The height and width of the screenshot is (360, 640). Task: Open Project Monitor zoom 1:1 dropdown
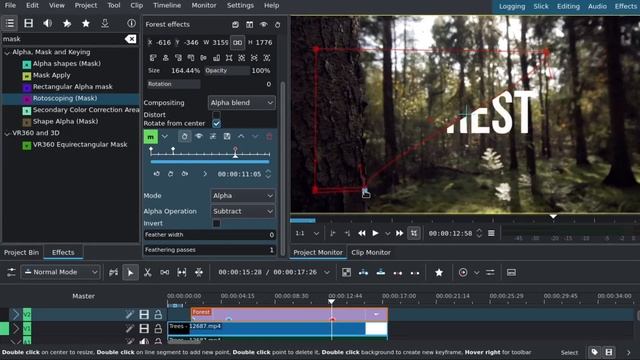307,233
